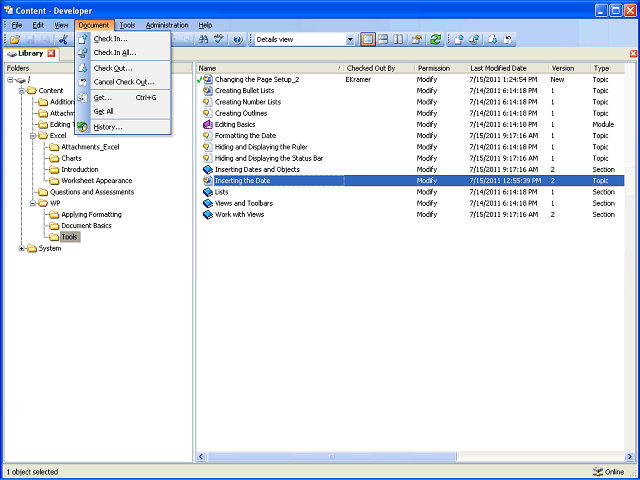Viewport: 640px width, 480px height.
Task: Choose Get All menu entry
Action: pyautogui.click(x=123, y=111)
